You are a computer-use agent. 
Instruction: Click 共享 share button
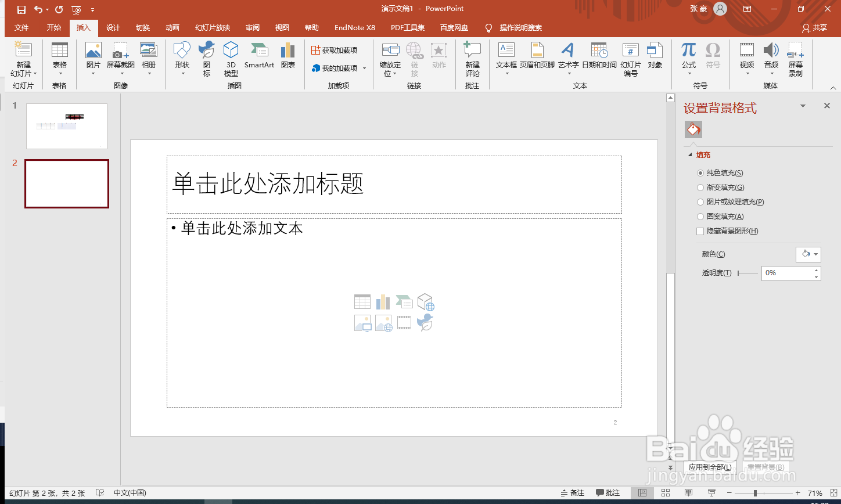click(814, 28)
